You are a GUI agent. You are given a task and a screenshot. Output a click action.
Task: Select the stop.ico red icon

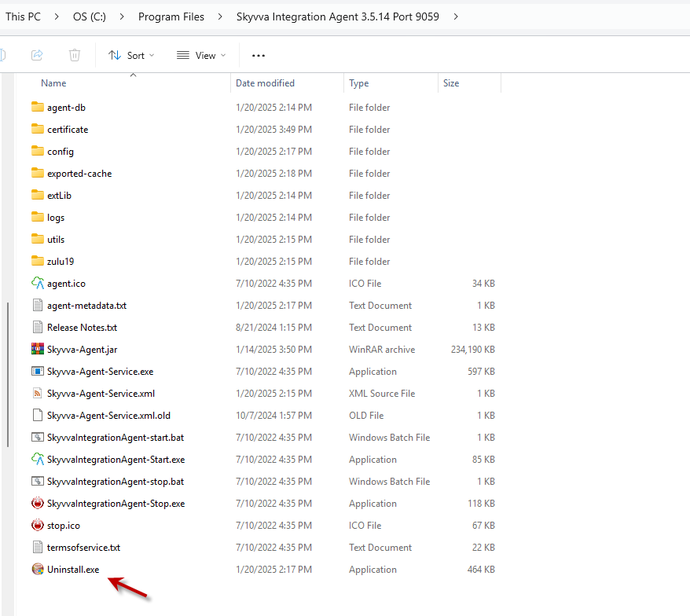(38, 526)
